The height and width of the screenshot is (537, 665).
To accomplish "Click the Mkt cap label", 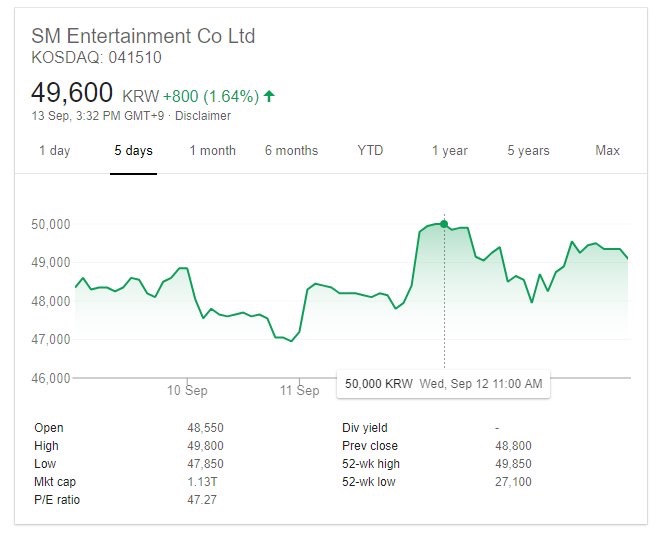I will (55, 482).
